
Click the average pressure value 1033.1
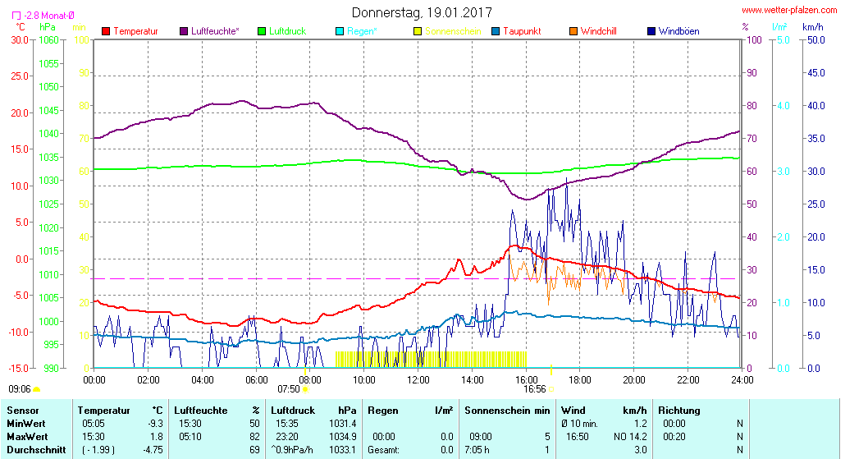click(x=343, y=450)
